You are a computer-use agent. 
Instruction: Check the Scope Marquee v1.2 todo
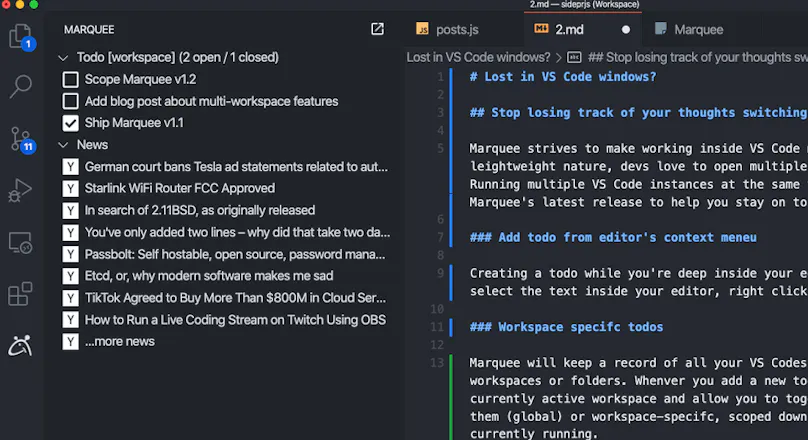point(71,79)
